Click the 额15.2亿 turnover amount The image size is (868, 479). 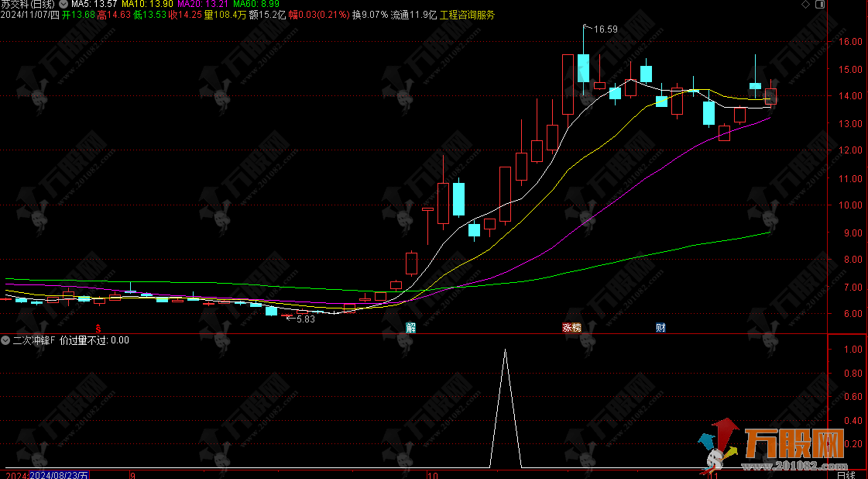(x=267, y=15)
